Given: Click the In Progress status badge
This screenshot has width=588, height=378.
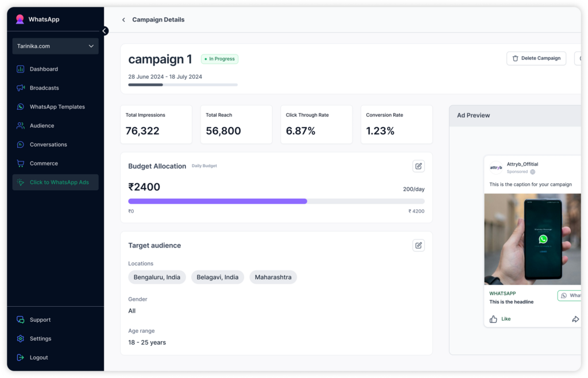Looking at the screenshot, I should [220, 59].
